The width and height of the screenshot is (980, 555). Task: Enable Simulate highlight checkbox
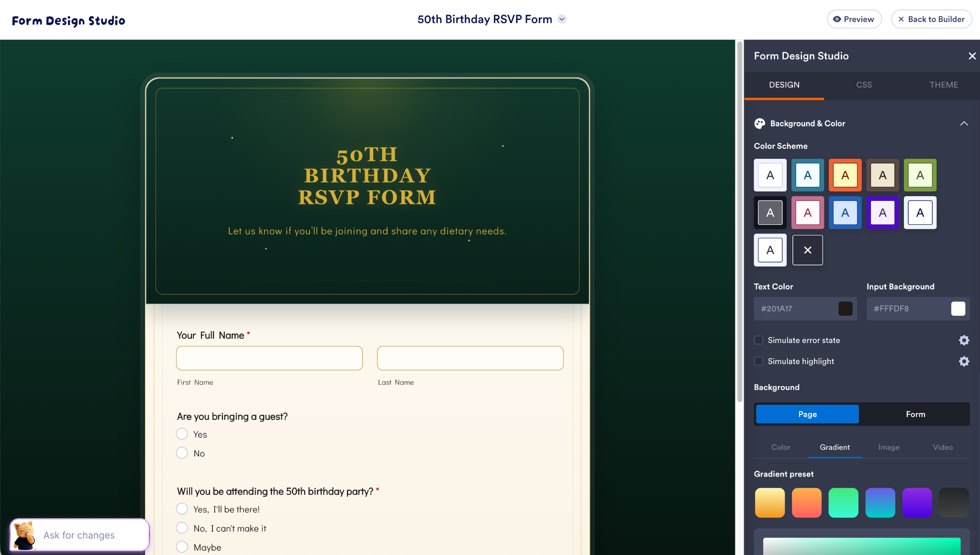(758, 361)
